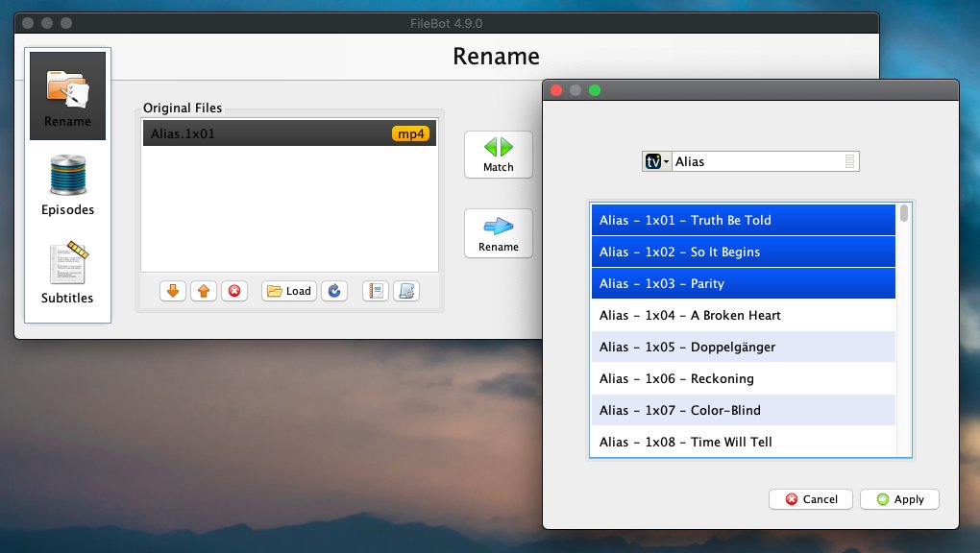Open the Episodes panel in sidebar
Viewport: 980px width, 553px height.
(67, 185)
